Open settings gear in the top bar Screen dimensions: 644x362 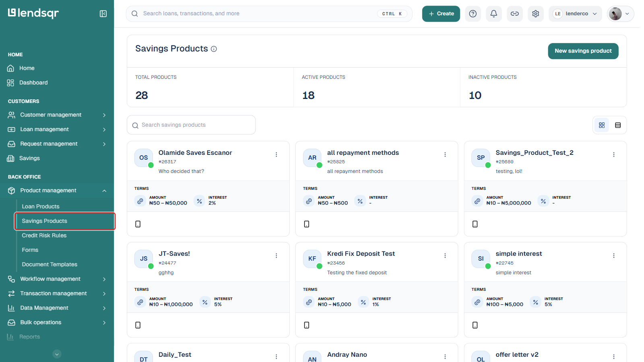pos(536,14)
